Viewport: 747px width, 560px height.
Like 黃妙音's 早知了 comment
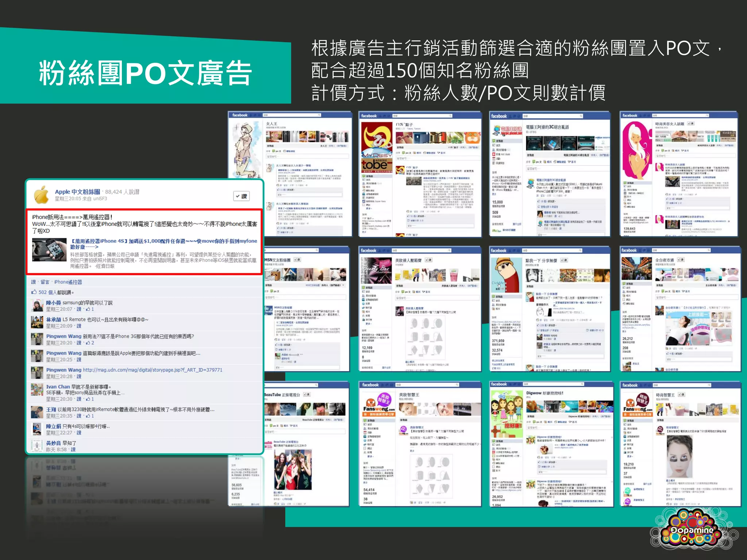73,450
